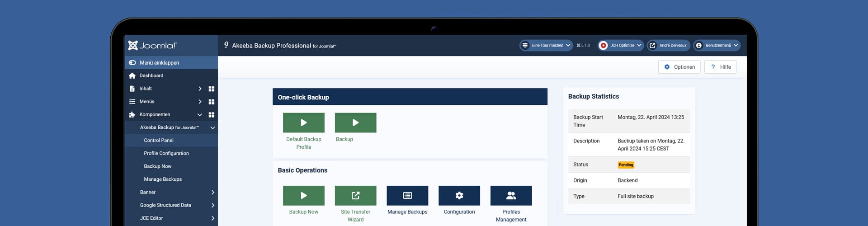Click the external link icon beside André Delveaux

[x=652, y=45]
